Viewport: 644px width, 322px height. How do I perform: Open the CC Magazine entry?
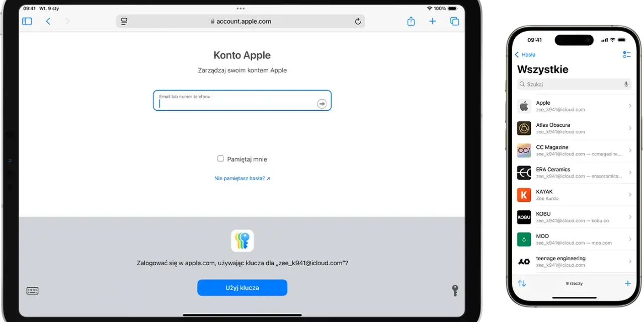(x=574, y=150)
